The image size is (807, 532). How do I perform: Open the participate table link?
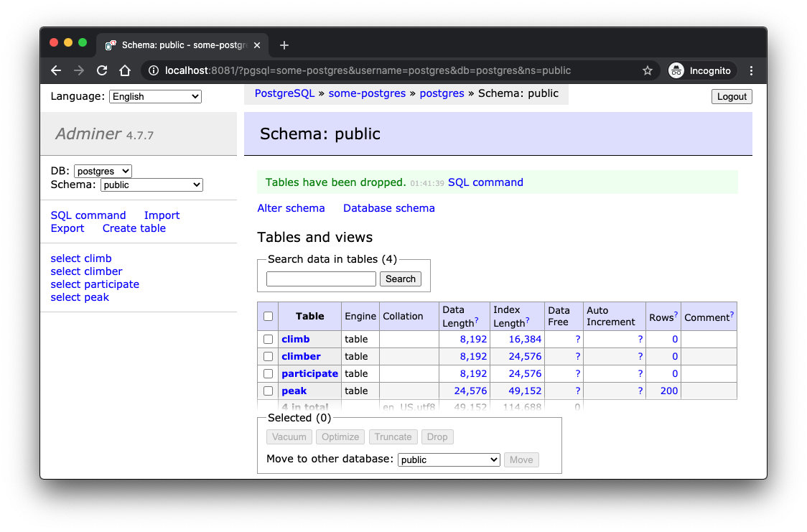coord(310,373)
